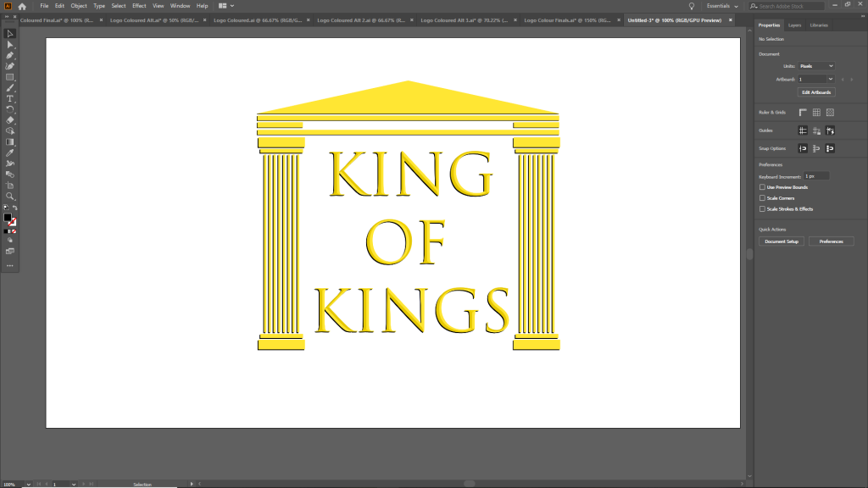Choose the Type tool
Viewport: 868px width, 488px height.
(x=10, y=98)
